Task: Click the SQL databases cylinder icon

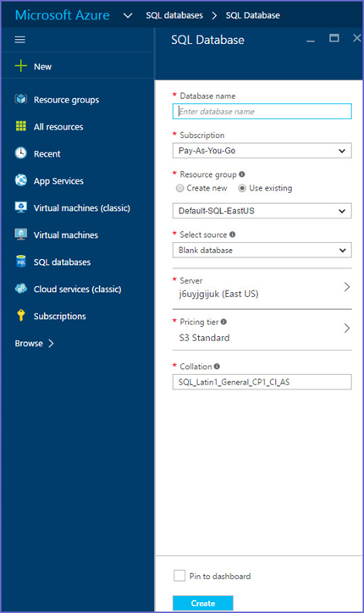Action: click(x=20, y=261)
